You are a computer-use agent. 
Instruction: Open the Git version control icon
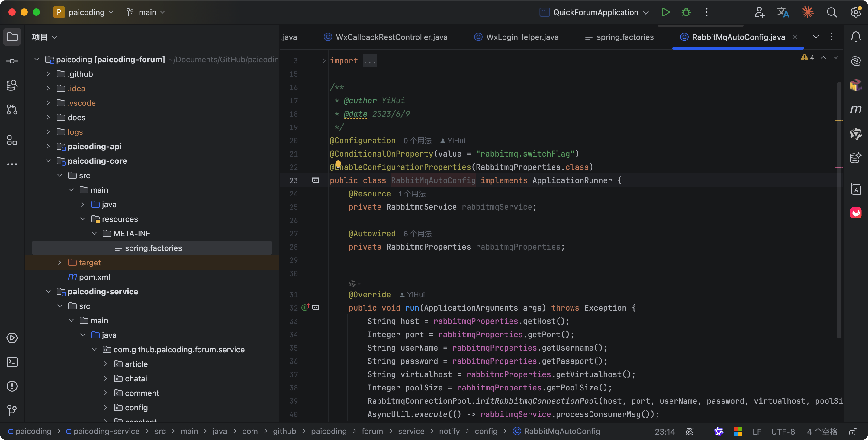(12, 410)
